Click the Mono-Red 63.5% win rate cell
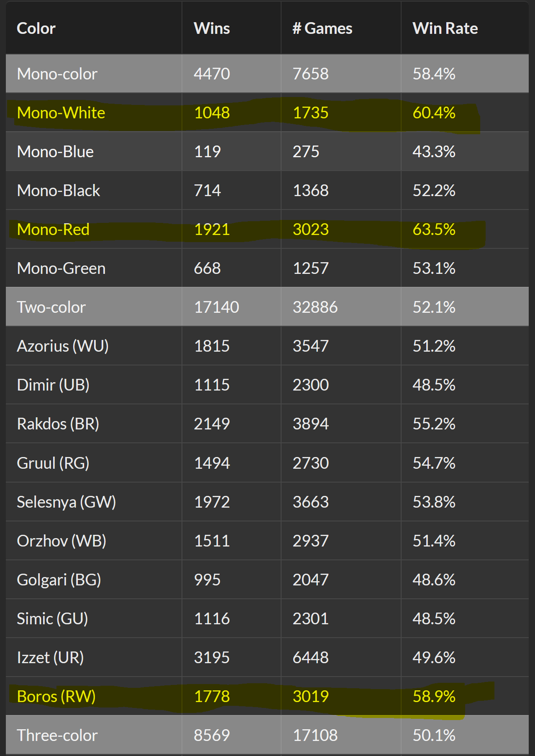This screenshot has height=756, width=535. pos(434,230)
